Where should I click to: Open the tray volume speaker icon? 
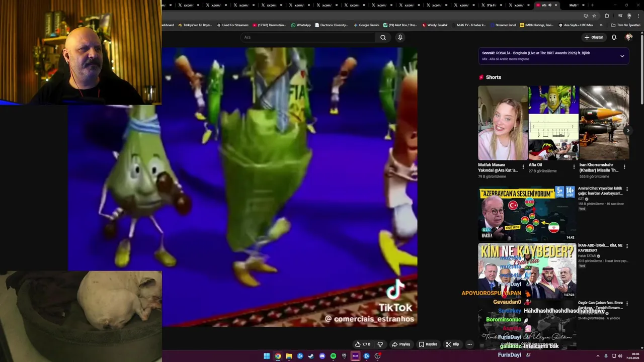click(x=619, y=356)
